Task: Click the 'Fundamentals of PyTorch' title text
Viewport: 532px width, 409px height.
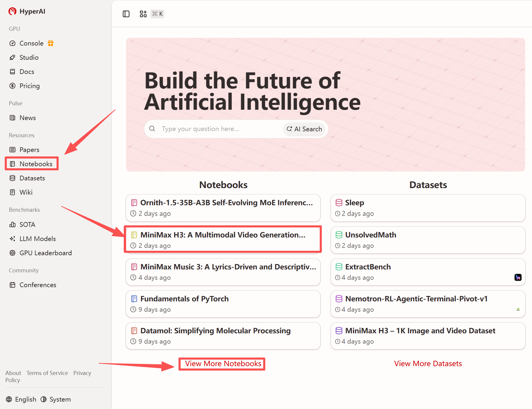Action: click(184, 299)
